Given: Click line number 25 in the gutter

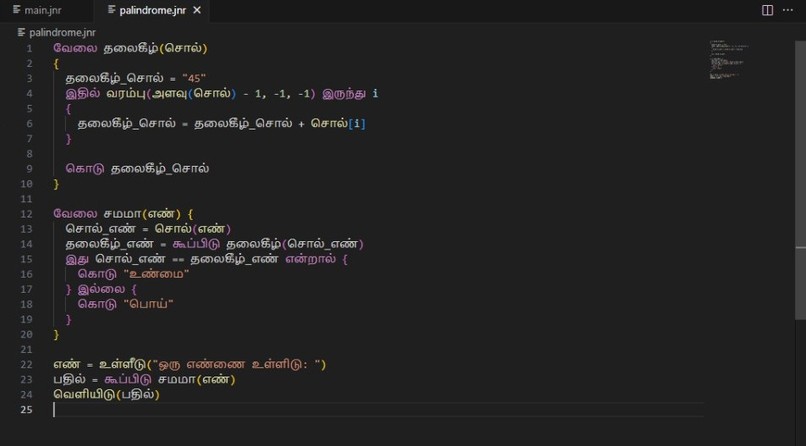Looking at the screenshot, I should pos(26,410).
